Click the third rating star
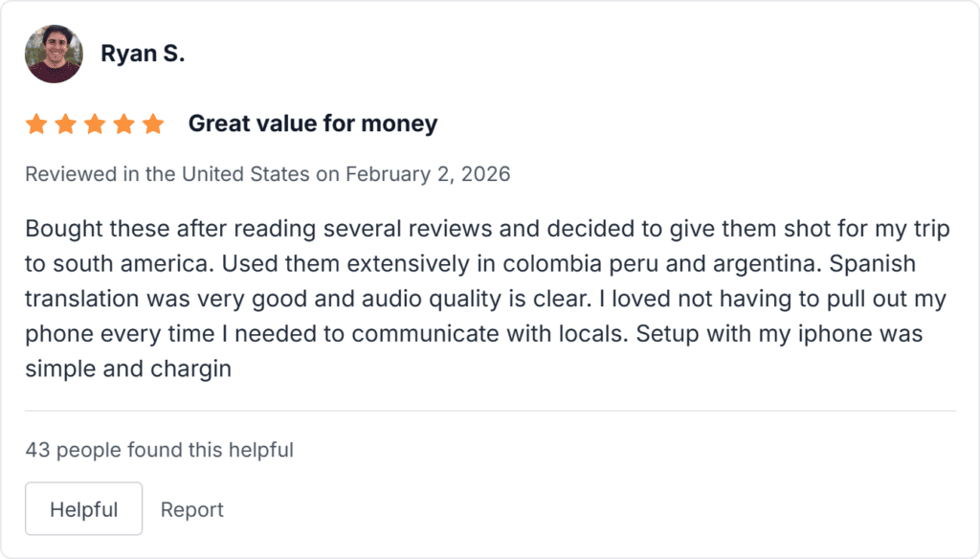Image resolution: width=980 pixels, height=559 pixels. point(95,123)
